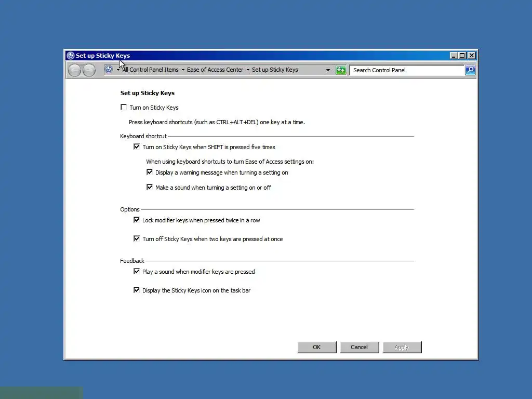
Task: Click the 'Set up Sticky Keys' bold heading
Action: point(147,93)
